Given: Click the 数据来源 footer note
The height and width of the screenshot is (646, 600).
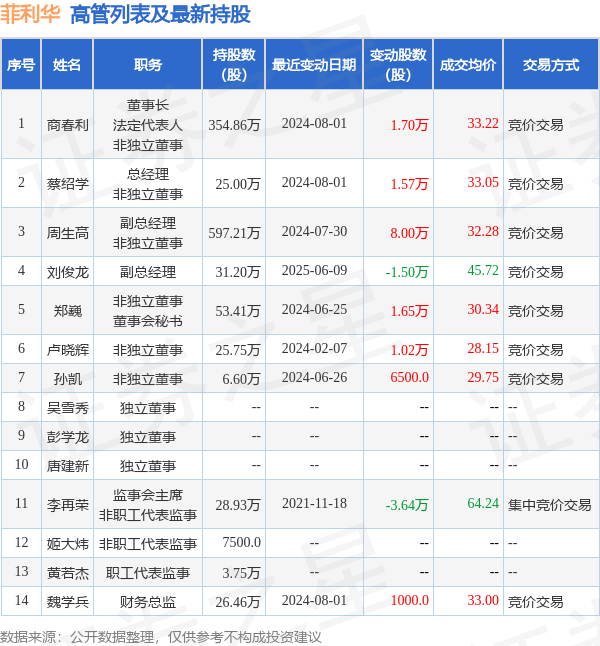Looking at the screenshot, I should click(x=160, y=637).
